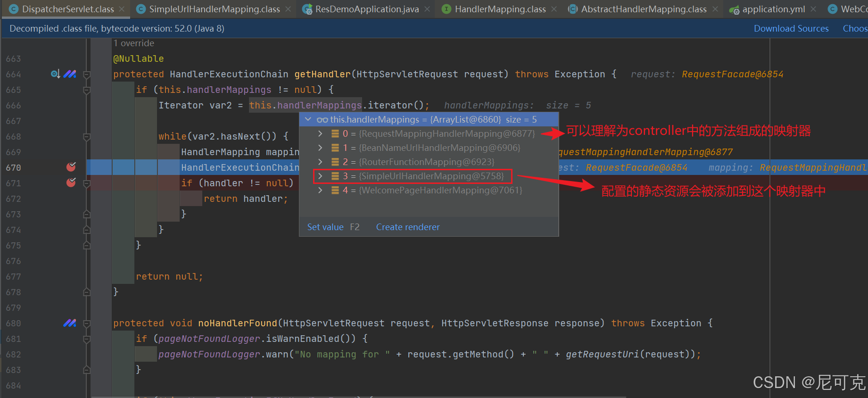Open the SimpleUrlHandlerMapping.class tab
The height and width of the screenshot is (398, 868).
point(215,9)
